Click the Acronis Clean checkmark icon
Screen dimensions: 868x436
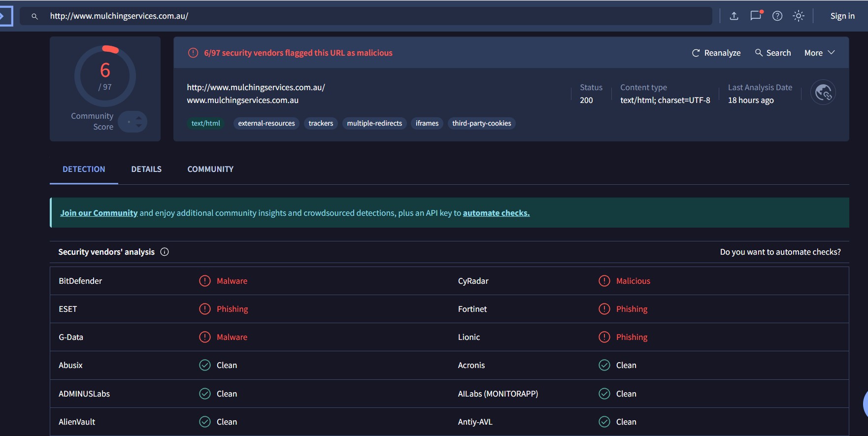[604, 365]
